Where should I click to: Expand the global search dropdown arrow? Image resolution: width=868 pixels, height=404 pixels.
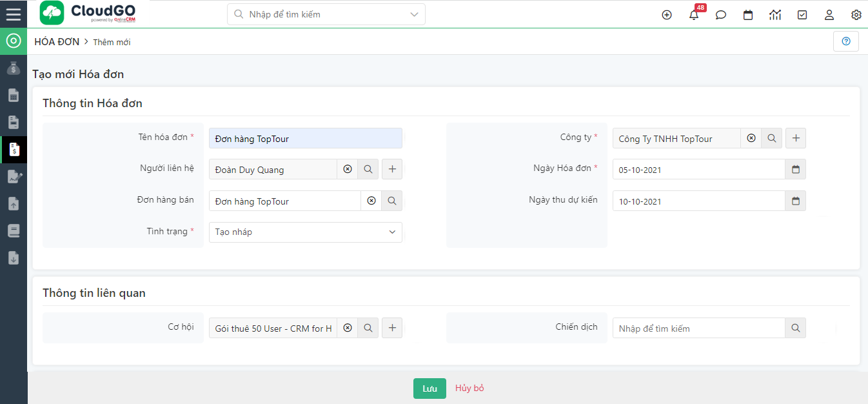[414, 14]
